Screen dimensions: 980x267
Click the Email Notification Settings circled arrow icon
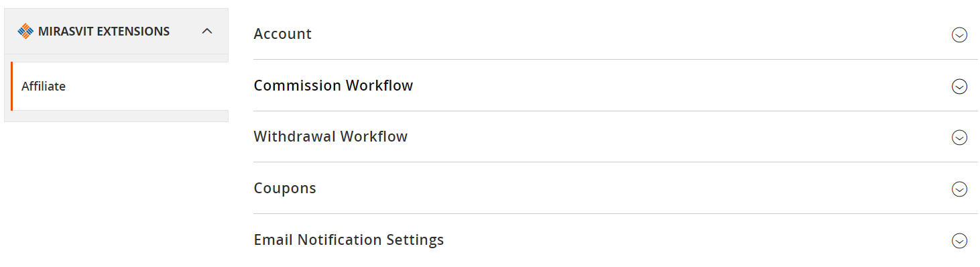959,241
